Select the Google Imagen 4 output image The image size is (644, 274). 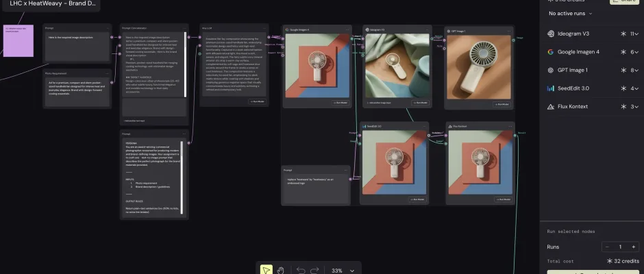point(317,66)
